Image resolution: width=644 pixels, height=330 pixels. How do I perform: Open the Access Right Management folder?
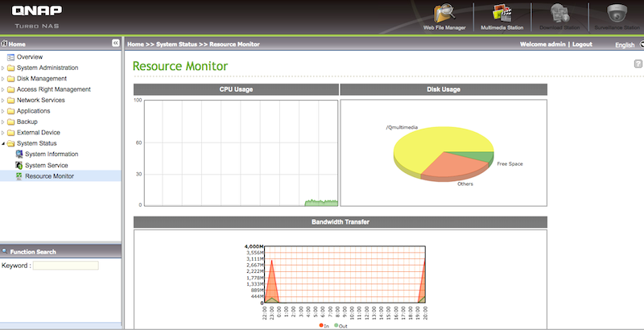click(x=53, y=89)
